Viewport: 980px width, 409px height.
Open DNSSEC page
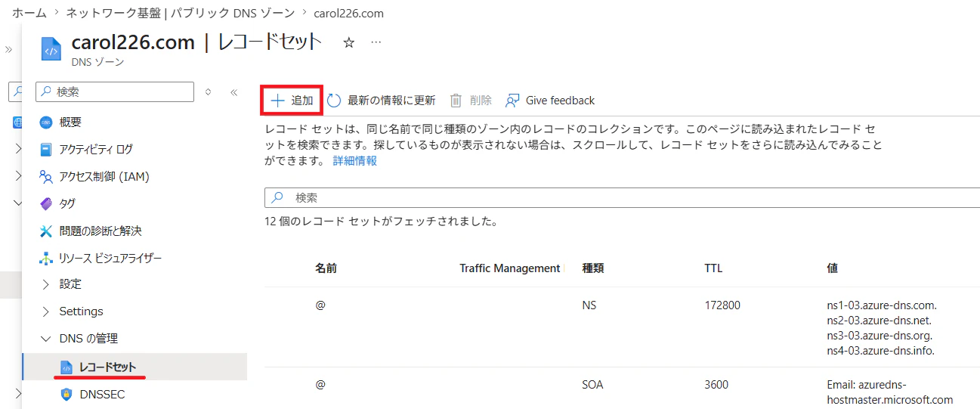point(102,395)
